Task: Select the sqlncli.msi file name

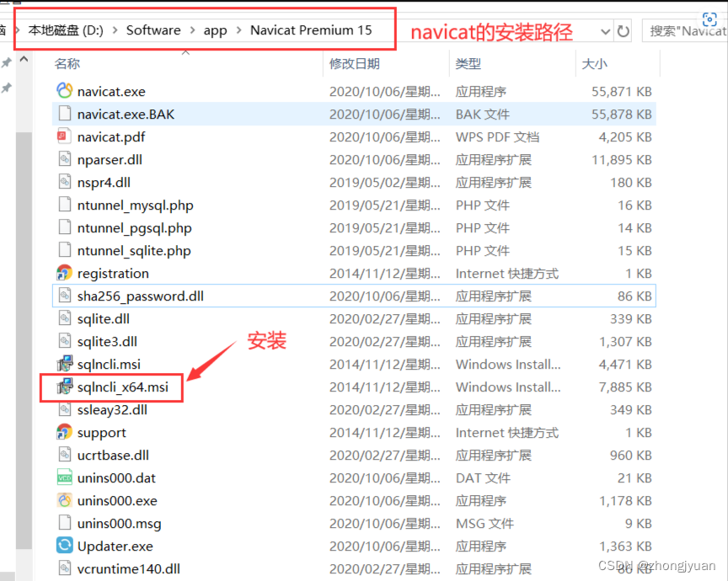Action: click(x=109, y=365)
